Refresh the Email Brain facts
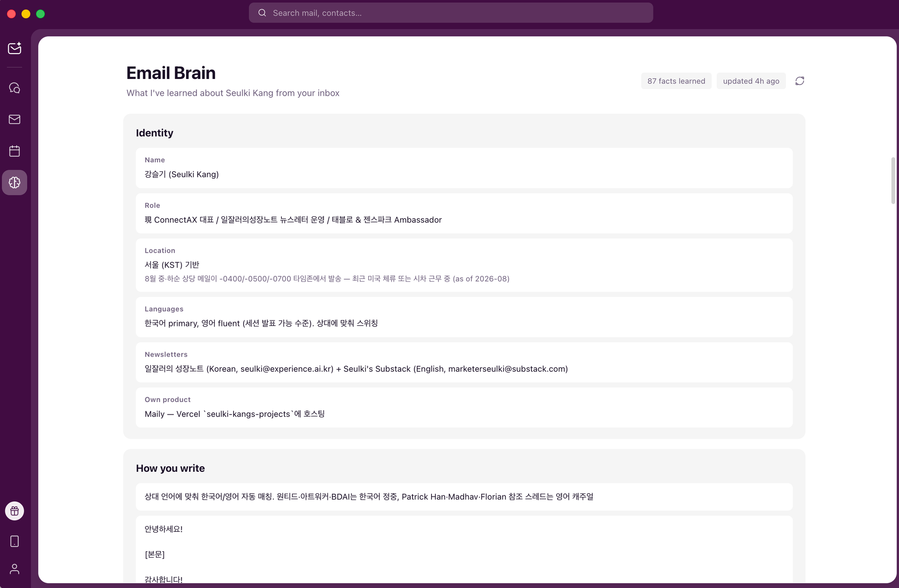Screen dimensions: 899x588 800,81
